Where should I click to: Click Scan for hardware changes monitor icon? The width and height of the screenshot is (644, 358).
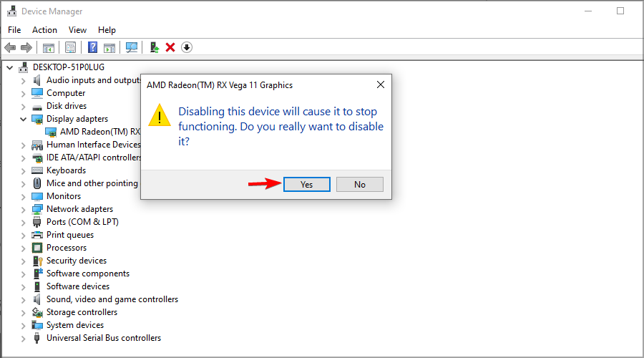(132, 48)
